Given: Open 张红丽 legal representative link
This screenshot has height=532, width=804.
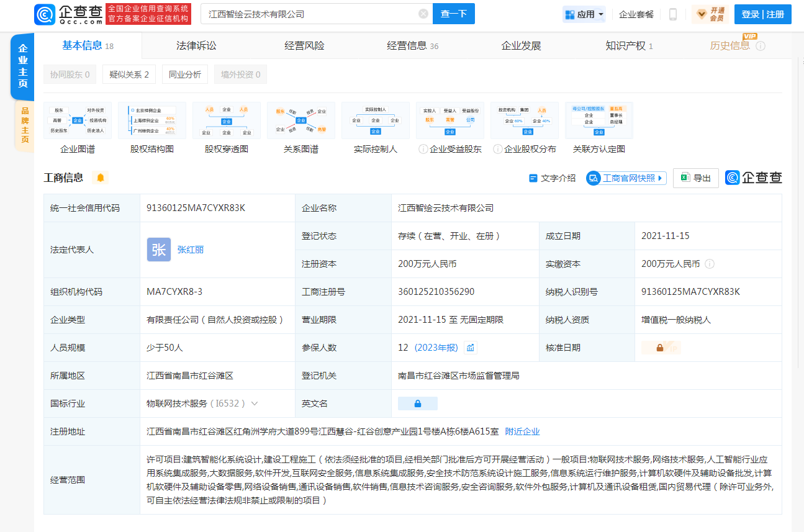Looking at the screenshot, I should 191,250.
